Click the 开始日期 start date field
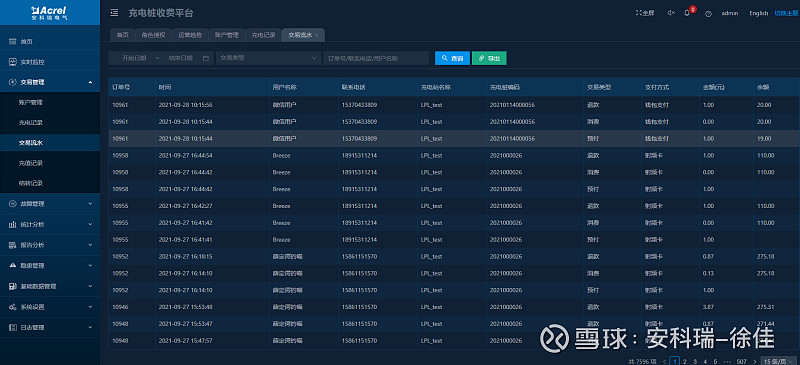 134,58
